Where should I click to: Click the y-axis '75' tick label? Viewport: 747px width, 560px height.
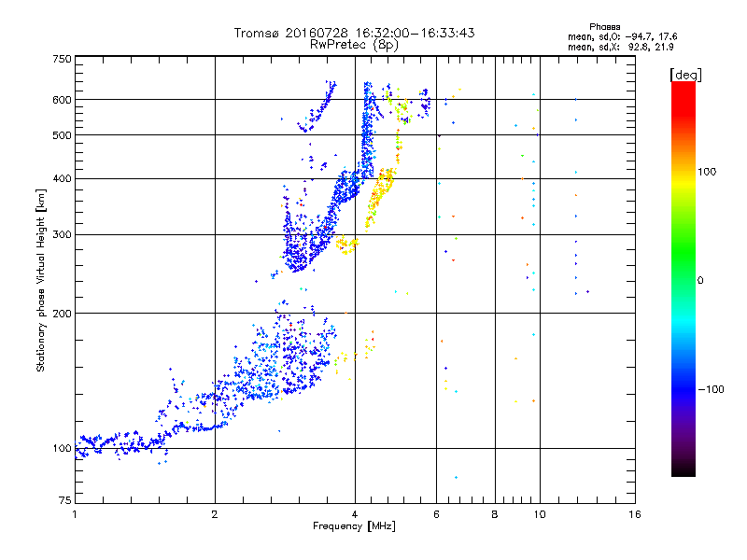[x=65, y=500]
